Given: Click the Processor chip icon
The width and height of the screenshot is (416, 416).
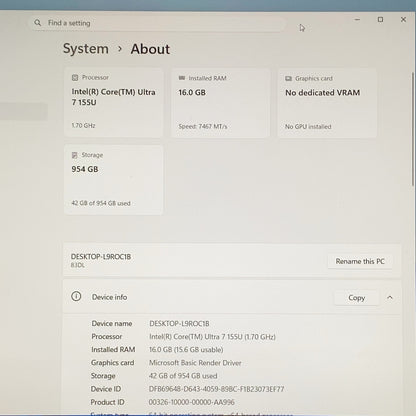Looking at the screenshot, I should (75, 78).
